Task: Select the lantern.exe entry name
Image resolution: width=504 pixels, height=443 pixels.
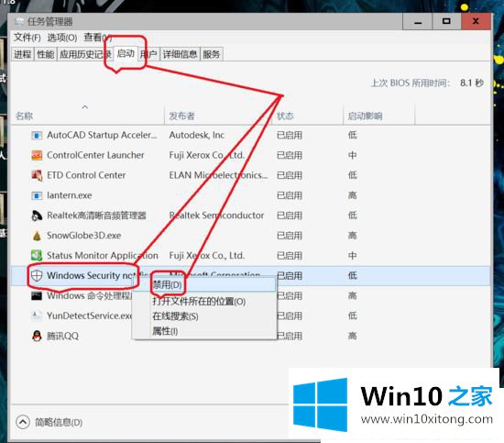Action: [x=69, y=195]
